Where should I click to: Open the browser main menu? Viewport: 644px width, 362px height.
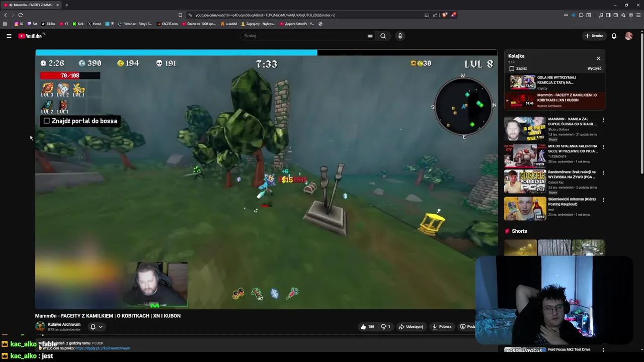(638, 15)
